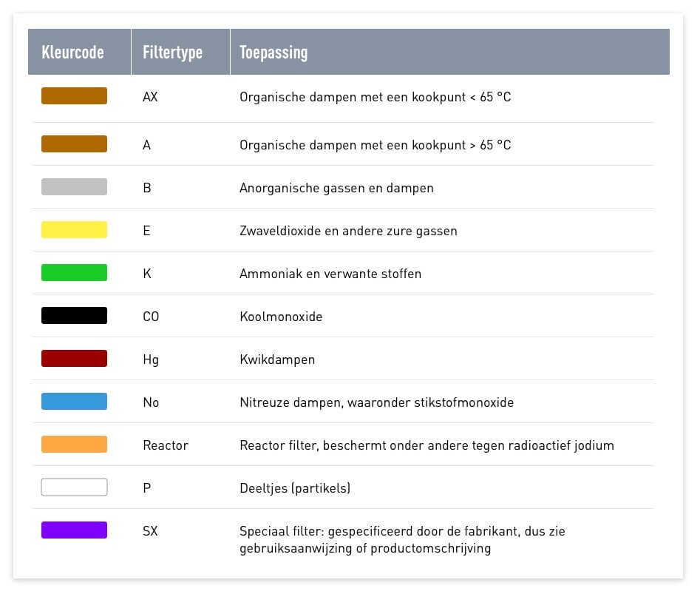Pick the purple SX filter swatch
This screenshot has height=594, width=700.
[x=74, y=530]
